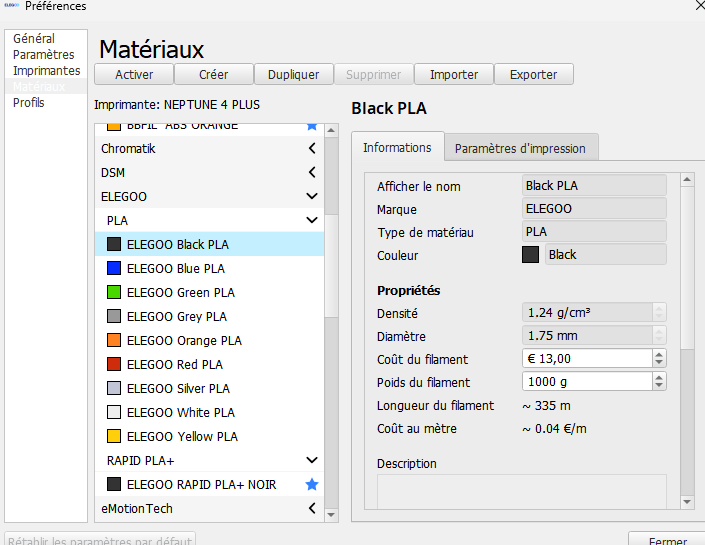Click the Marque ELEGOO field
The image size is (705, 545).
(594, 208)
